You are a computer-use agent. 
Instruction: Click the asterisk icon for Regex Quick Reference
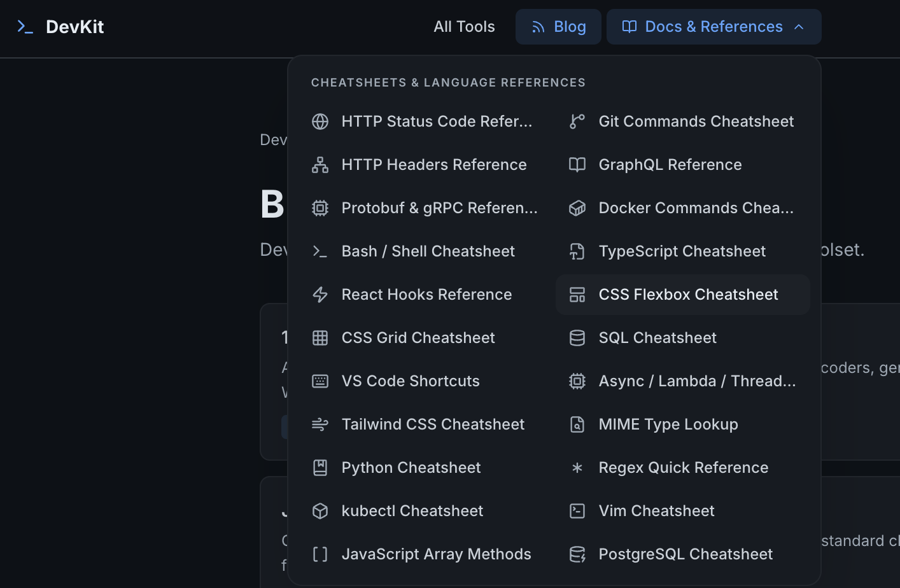pyautogui.click(x=577, y=468)
